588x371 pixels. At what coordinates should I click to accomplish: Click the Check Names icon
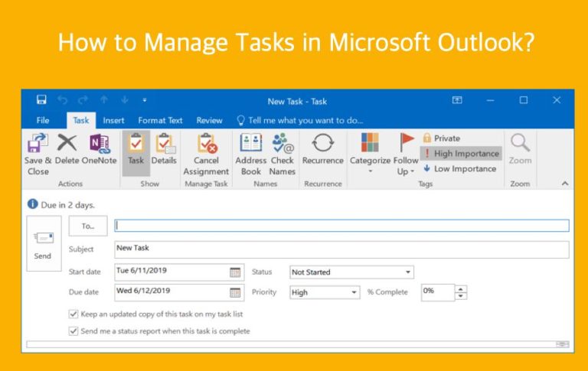click(x=283, y=145)
